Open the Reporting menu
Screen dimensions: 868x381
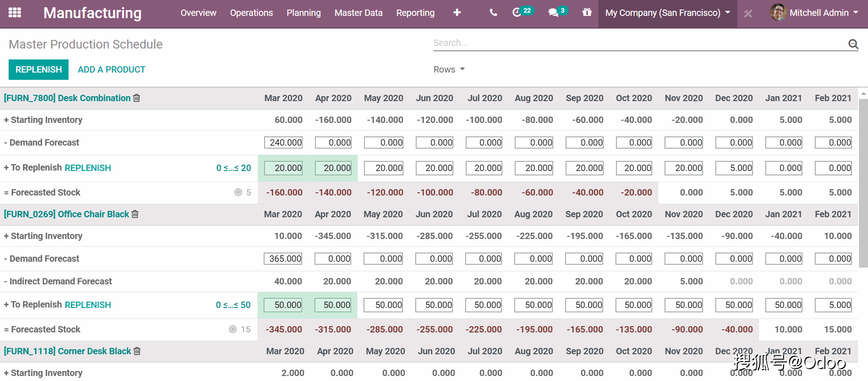tap(415, 13)
